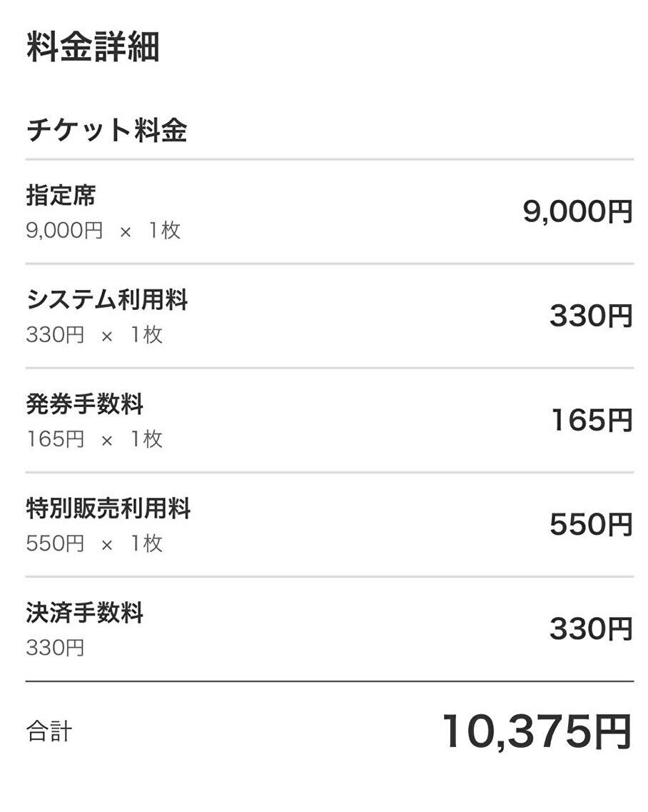648x812 pixels.
Task: Click the 550円 × 1枚 breakdown text
Action: click(x=94, y=543)
